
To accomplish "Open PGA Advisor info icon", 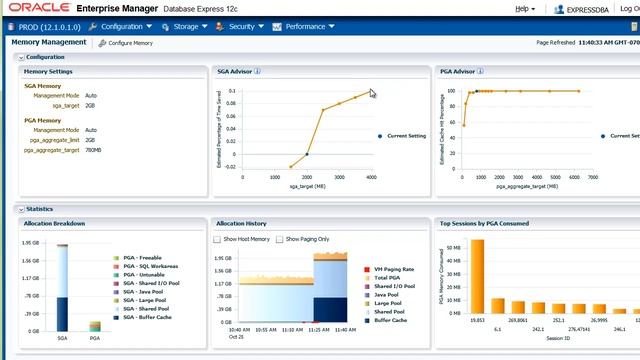I will coord(480,71).
